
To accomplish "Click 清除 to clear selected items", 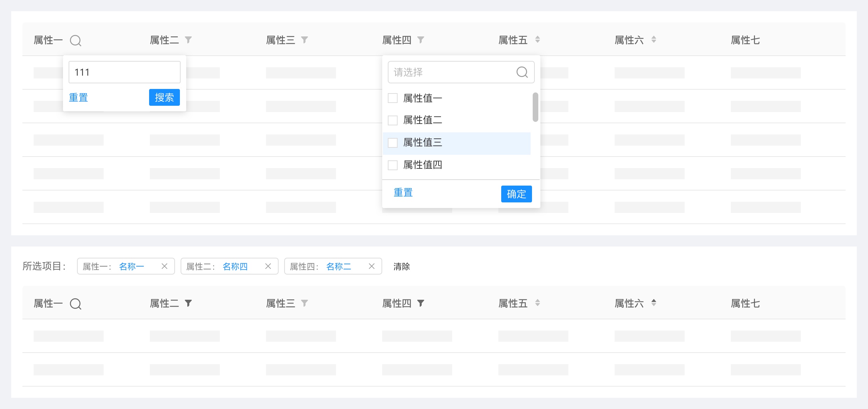I will click(x=401, y=266).
